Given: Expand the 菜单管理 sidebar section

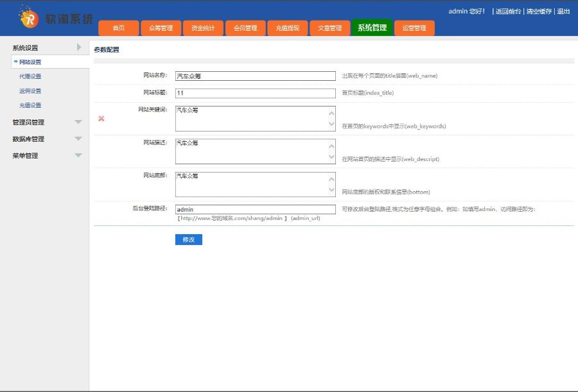Looking at the screenshot, I should pyautogui.click(x=78, y=155).
